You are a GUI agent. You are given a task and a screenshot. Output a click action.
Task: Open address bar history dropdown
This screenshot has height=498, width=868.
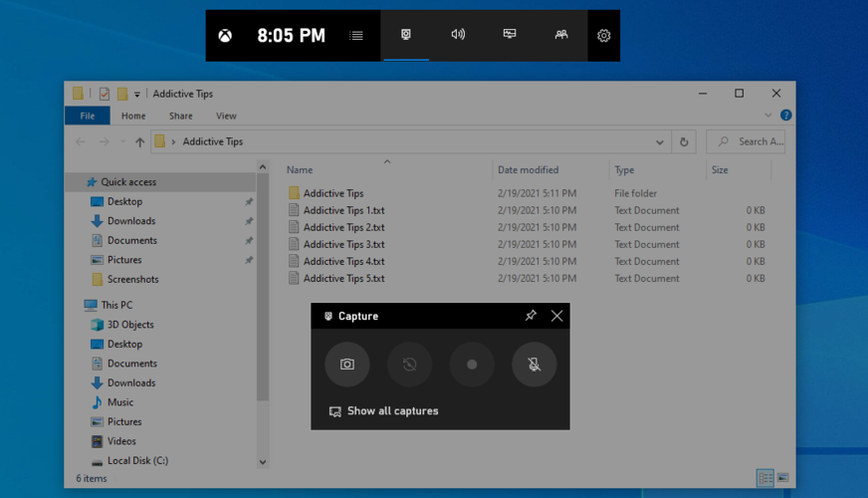tap(659, 141)
